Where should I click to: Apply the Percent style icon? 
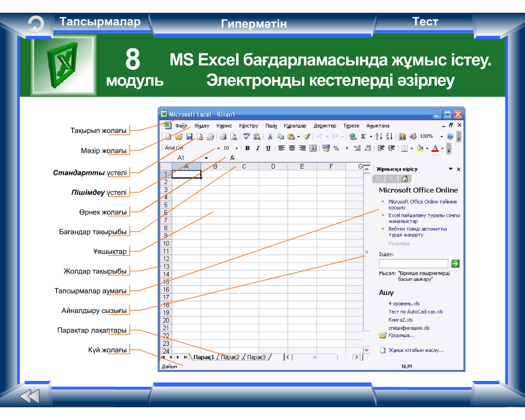click(336, 148)
